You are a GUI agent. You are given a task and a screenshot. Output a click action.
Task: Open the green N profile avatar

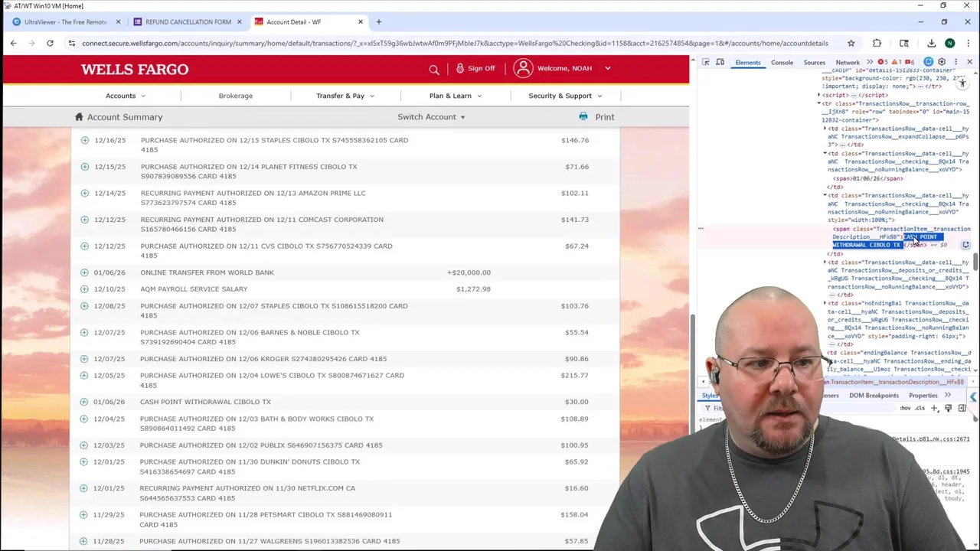click(949, 44)
